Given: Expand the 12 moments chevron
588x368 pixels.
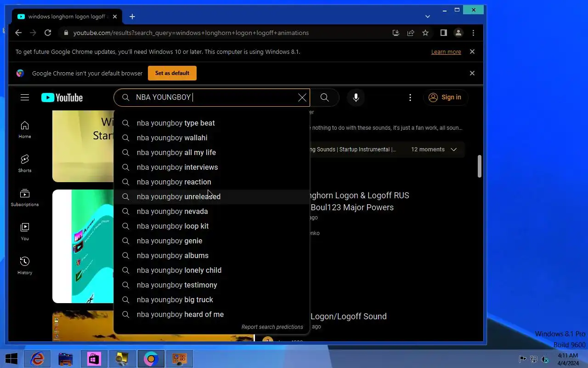Looking at the screenshot, I should tap(454, 149).
